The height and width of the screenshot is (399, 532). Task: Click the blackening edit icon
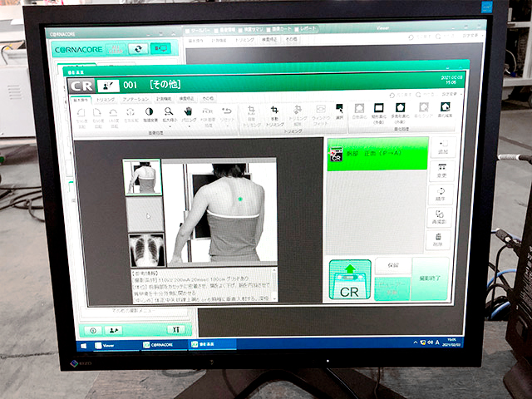[x=445, y=107]
